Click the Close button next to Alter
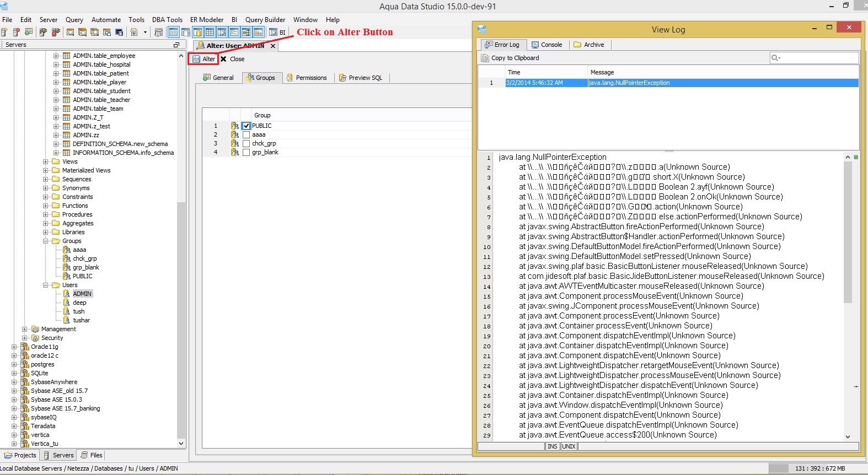Viewport: 868px width, 475px height. point(232,59)
